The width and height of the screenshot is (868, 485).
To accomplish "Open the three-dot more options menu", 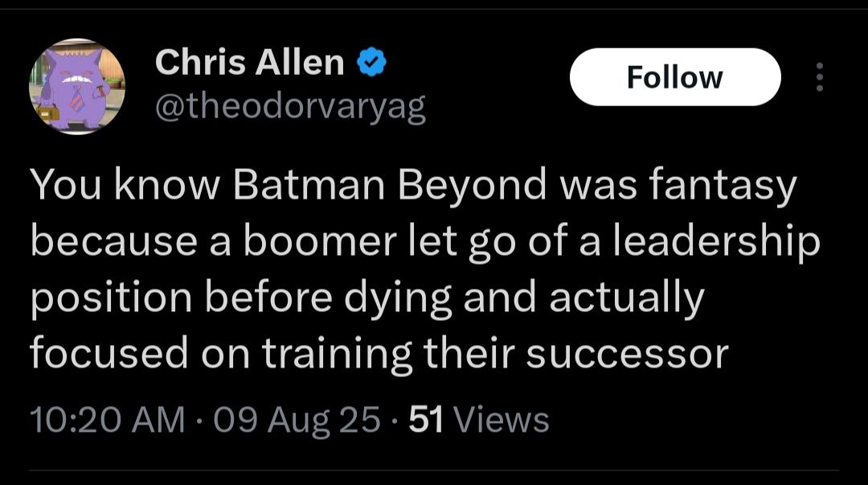I will tap(820, 77).
